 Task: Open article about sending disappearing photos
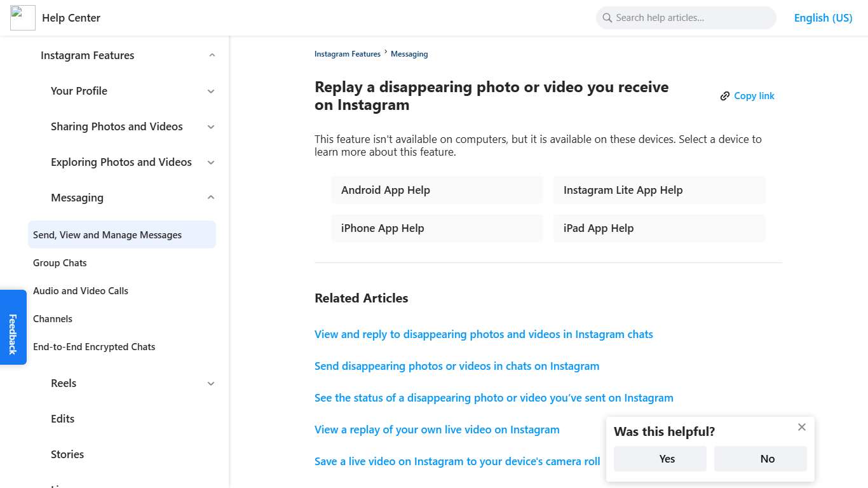coord(456,366)
